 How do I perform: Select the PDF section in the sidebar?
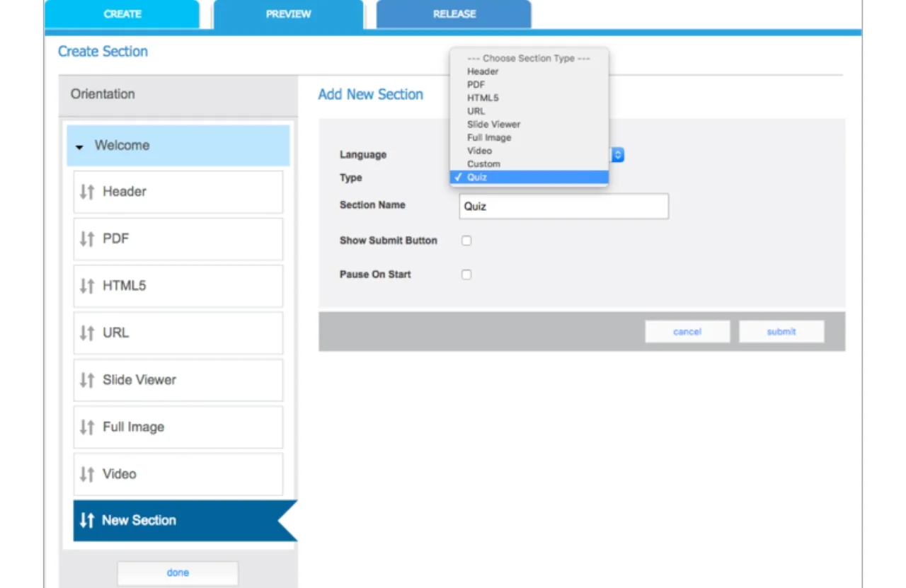click(x=178, y=239)
